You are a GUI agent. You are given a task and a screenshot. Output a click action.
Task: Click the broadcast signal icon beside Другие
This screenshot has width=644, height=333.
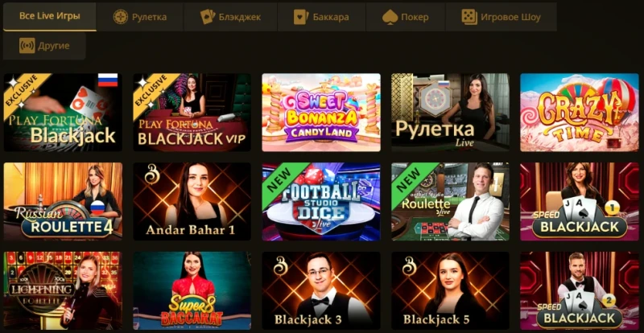(x=27, y=46)
